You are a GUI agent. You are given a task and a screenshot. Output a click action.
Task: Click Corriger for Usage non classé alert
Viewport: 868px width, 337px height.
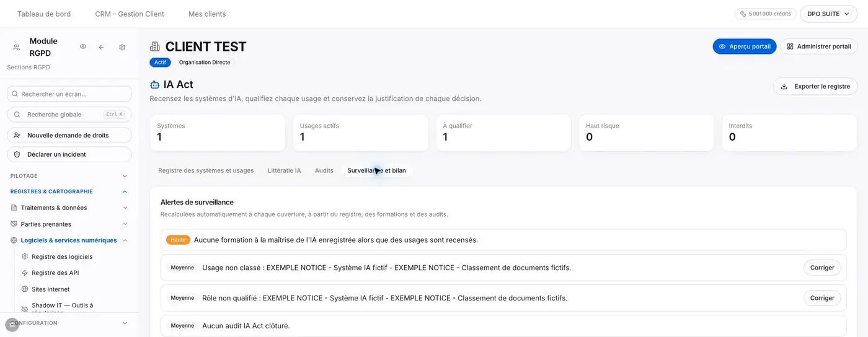pos(822,268)
